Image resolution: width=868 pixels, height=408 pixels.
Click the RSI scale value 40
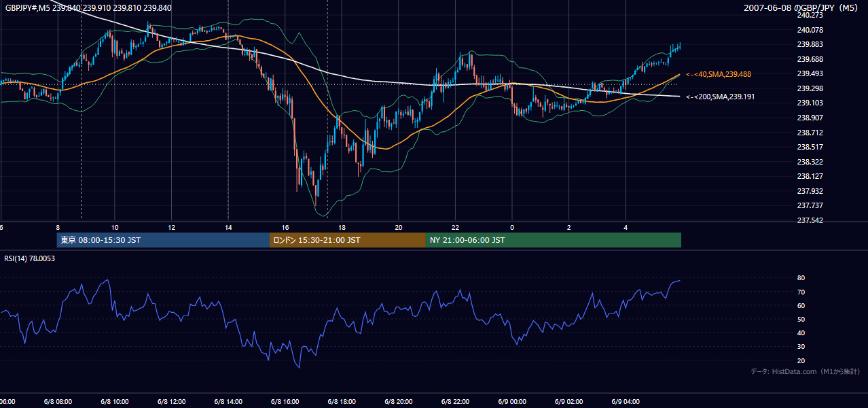click(801, 333)
